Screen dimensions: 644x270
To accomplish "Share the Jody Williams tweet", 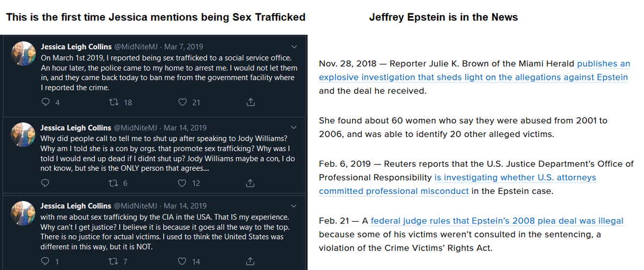I will click(250, 183).
